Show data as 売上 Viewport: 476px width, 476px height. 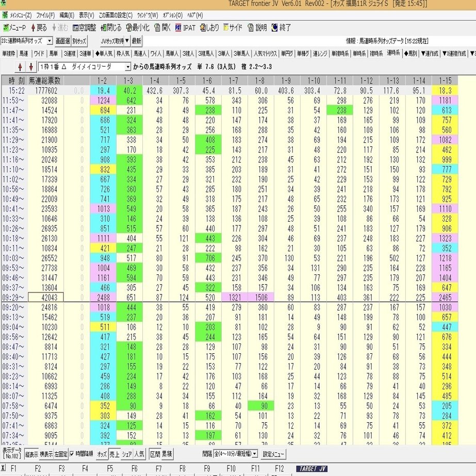click(x=114, y=454)
